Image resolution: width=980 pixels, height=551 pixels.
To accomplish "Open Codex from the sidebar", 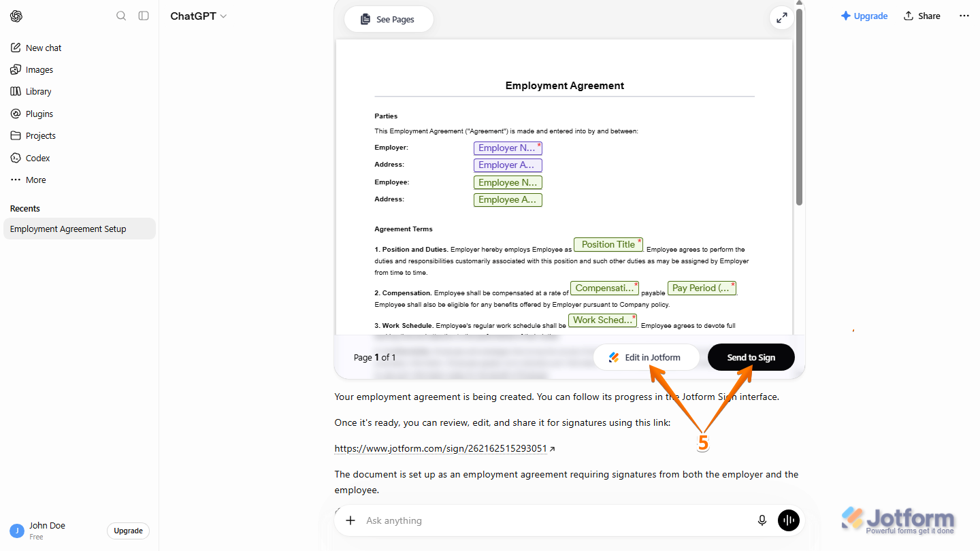I will 80,158.
